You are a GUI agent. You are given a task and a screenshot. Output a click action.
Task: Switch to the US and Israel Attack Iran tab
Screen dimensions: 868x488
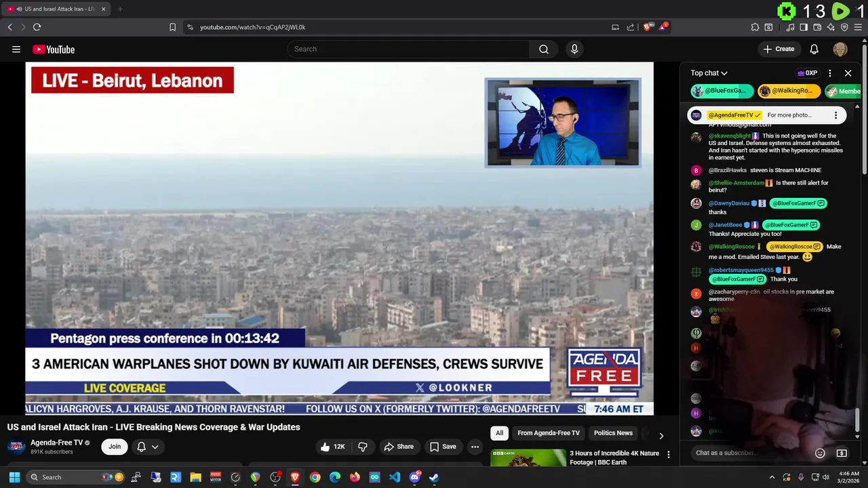click(x=57, y=9)
